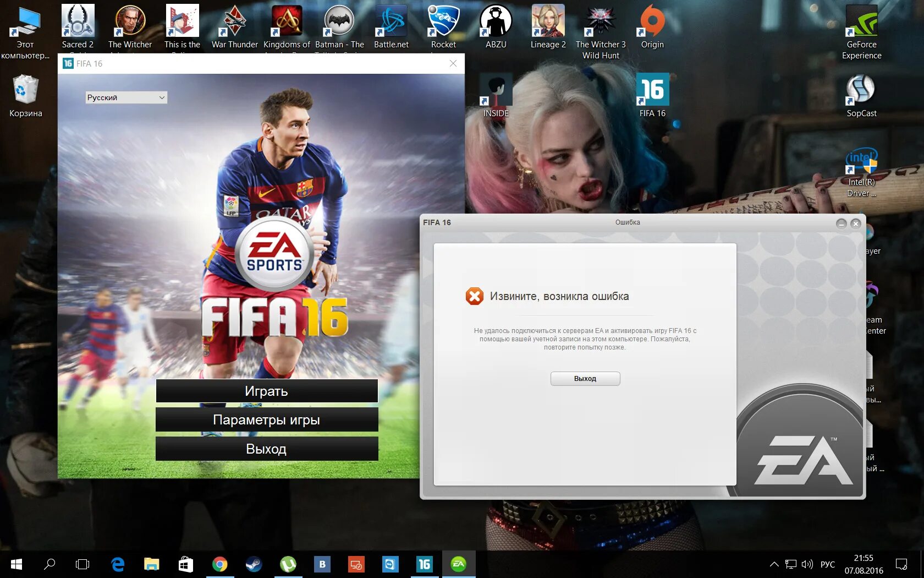Select the FIFA 16 desktop shortcut

pyautogui.click(x=652, y=95)
